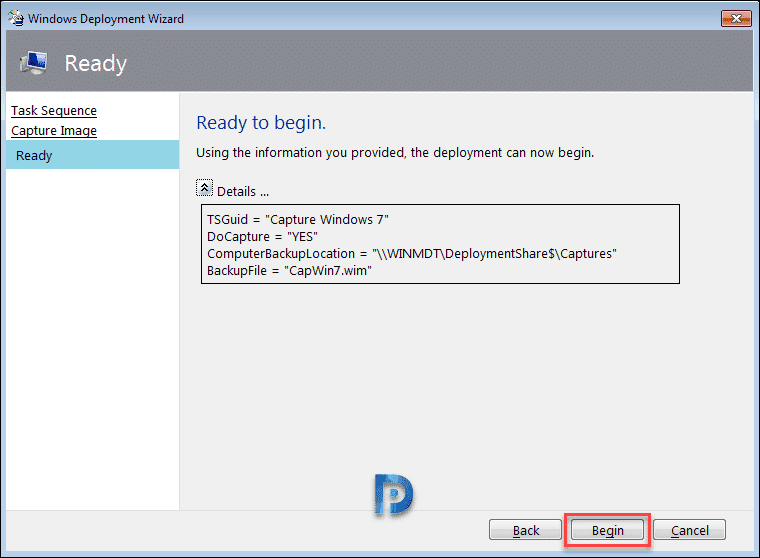Open the Task Sequence step link
Image resolution: width=760 pixels, height=558 pixels.
point(54,111)
